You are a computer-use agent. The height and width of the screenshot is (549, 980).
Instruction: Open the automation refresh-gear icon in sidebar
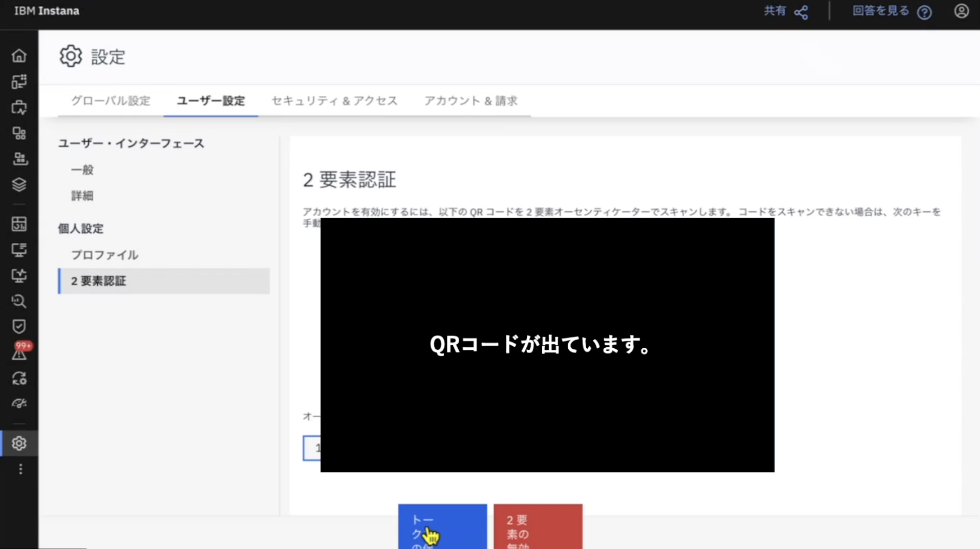tap(19, 379)
